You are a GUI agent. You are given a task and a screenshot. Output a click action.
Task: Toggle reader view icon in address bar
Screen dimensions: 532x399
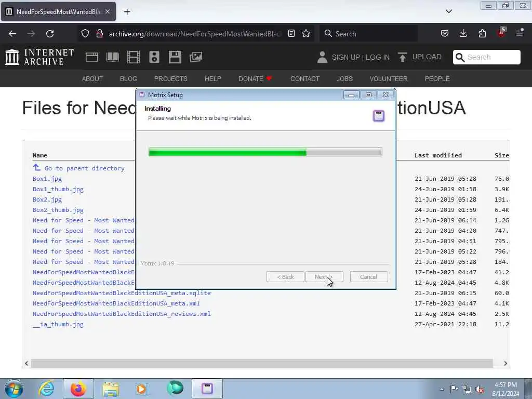(291, 34)
